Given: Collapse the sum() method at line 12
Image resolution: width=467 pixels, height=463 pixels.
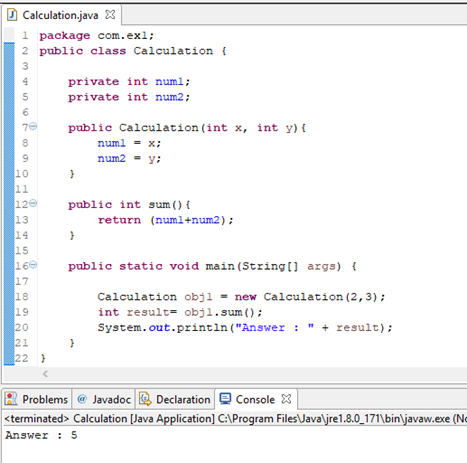Looking at the screenshot, I should [33, 203].
